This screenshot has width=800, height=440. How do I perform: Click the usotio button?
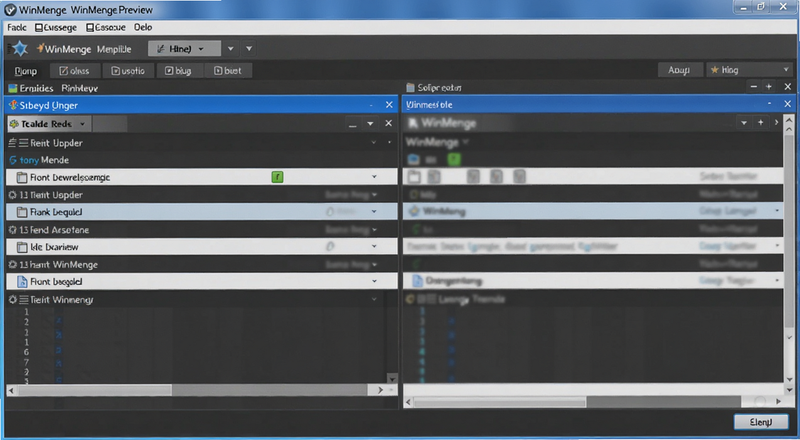(128, 70)
